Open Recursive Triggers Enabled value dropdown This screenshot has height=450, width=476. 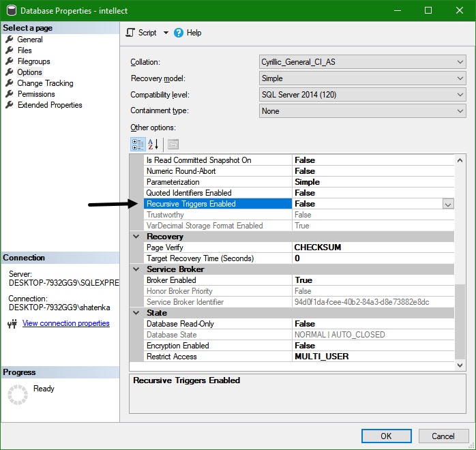click(448, 204)
